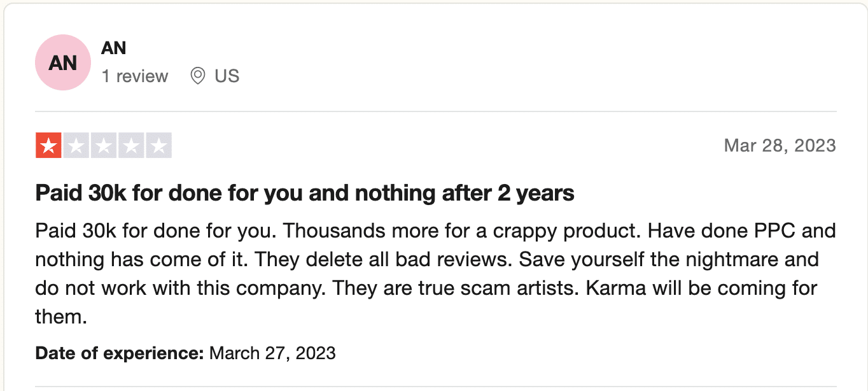
Task: View the '1 review' count link
Action: point(135,76)
